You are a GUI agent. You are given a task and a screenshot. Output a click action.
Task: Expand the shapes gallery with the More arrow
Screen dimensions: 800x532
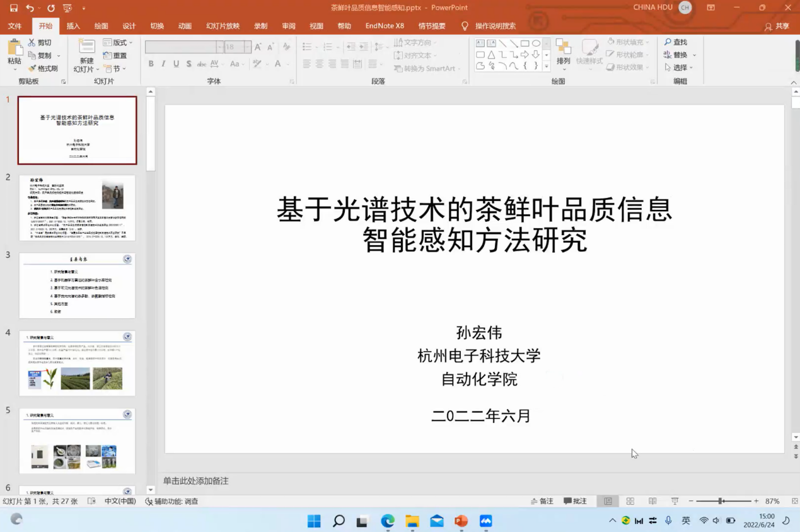[547, 66]
